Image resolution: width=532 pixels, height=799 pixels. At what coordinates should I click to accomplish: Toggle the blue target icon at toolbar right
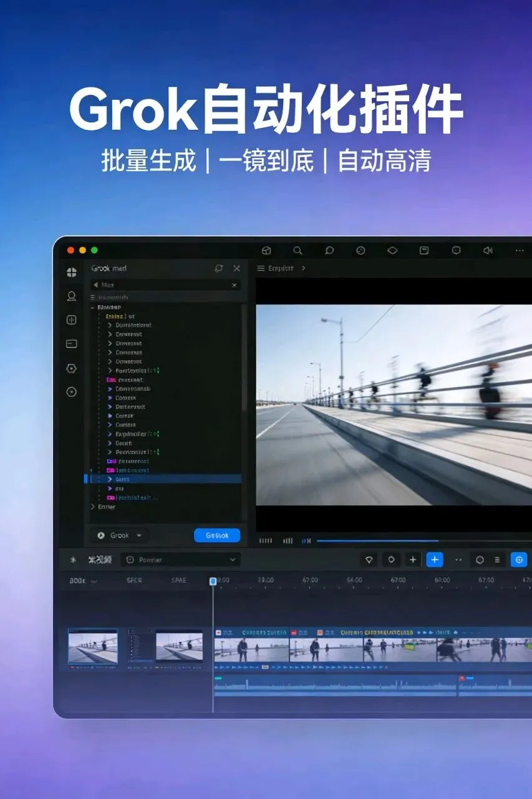pos(519,560)
